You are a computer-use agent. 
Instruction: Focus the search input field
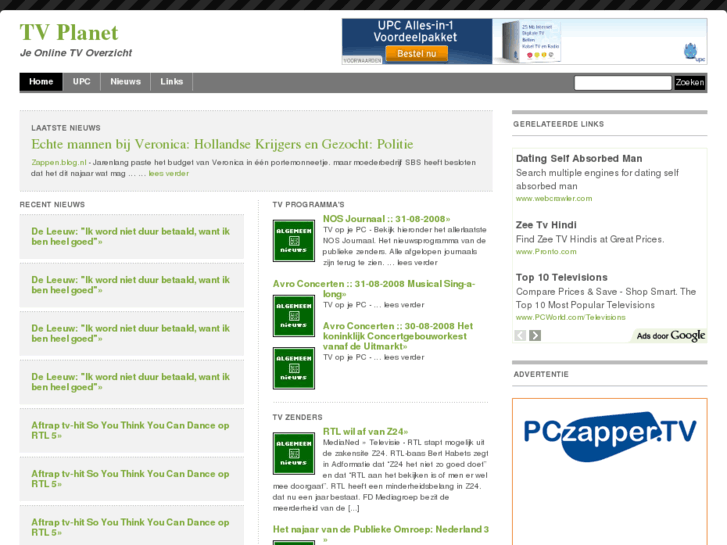coord(623,83)
